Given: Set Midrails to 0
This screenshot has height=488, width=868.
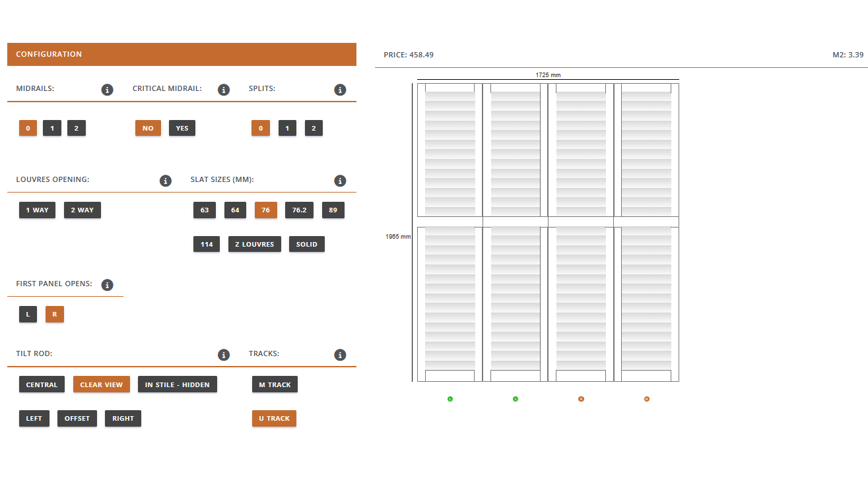Looking at the screenshot, I should [28, 128].
